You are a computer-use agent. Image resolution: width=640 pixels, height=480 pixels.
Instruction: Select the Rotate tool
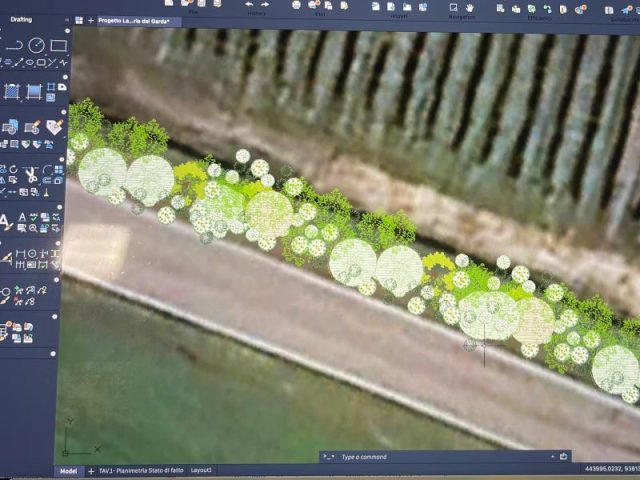13,169
